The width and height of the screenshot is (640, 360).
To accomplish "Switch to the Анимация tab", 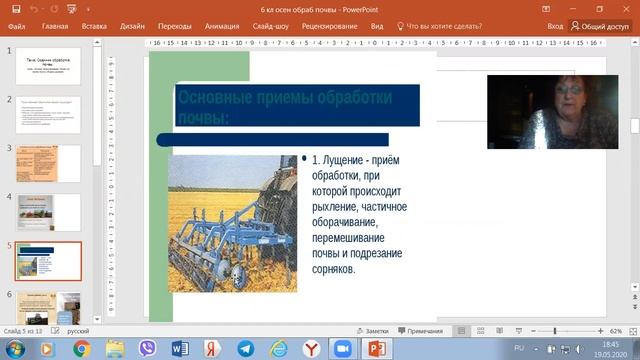I will pos(222,26).
